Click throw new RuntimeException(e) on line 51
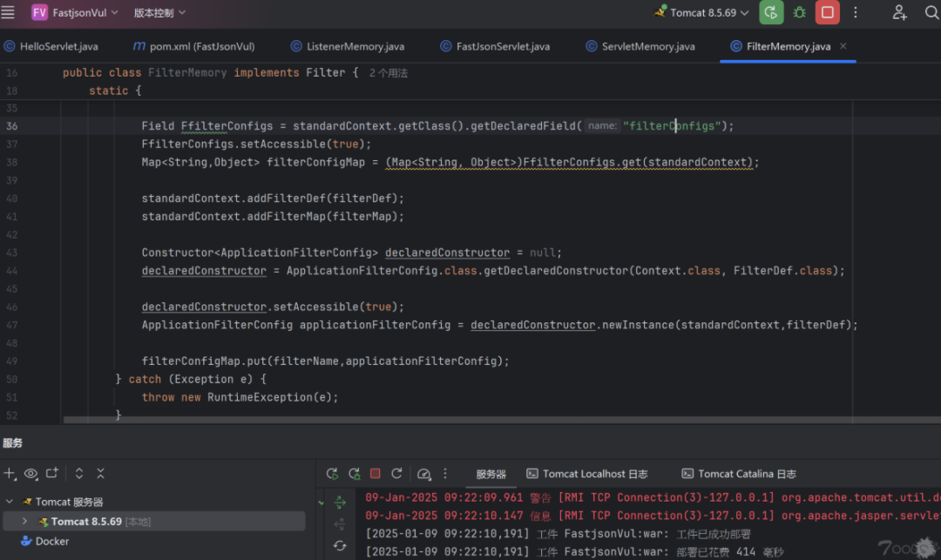 click(x=240, y=397)
